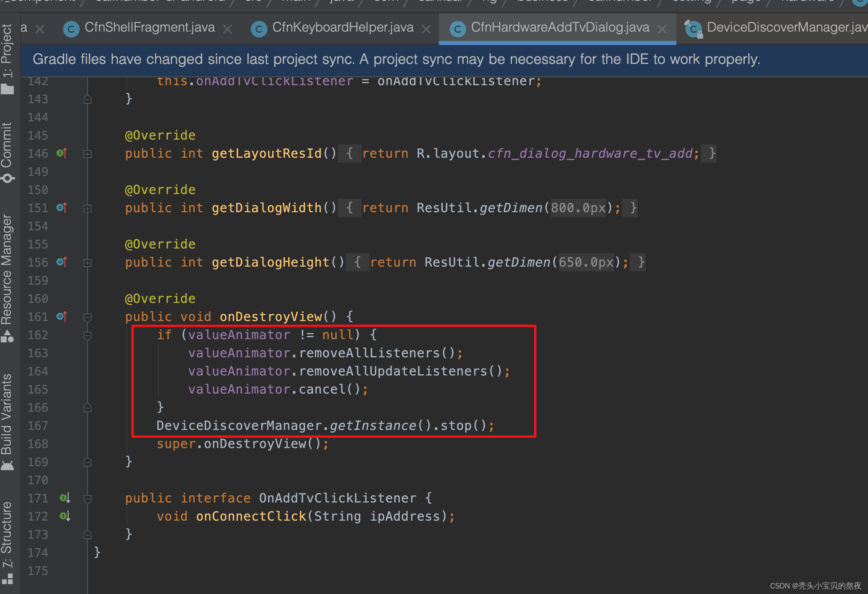Click override gutter icon for onDestroyView
Viewport: 868px width, 594px height.
tap(62, 316)
